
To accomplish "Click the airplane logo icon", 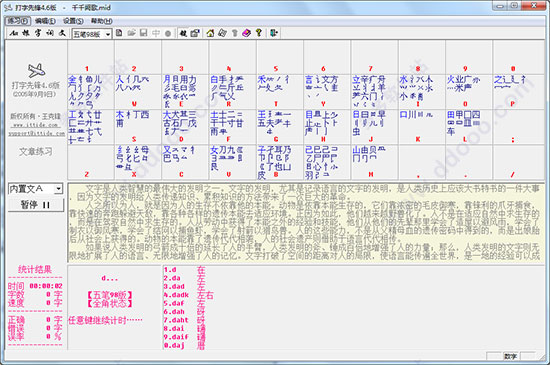I will click(36, 71).
